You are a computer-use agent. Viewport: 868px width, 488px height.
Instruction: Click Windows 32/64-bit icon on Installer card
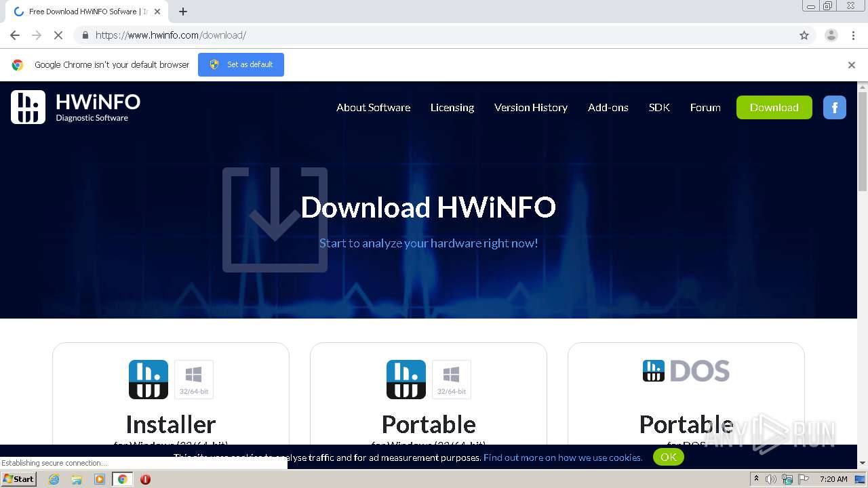(x=194, y=380)
